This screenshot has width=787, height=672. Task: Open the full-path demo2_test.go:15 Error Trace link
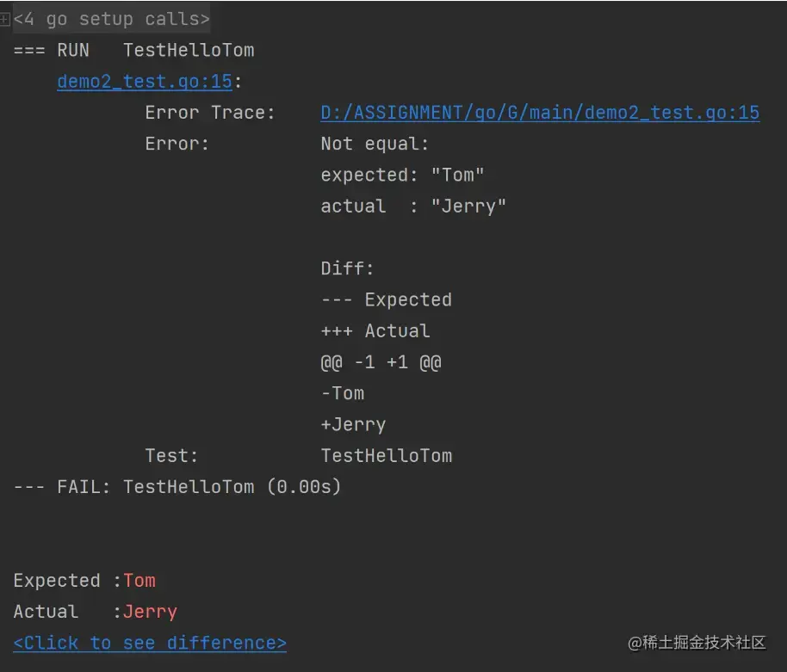(x=540, y=113)
